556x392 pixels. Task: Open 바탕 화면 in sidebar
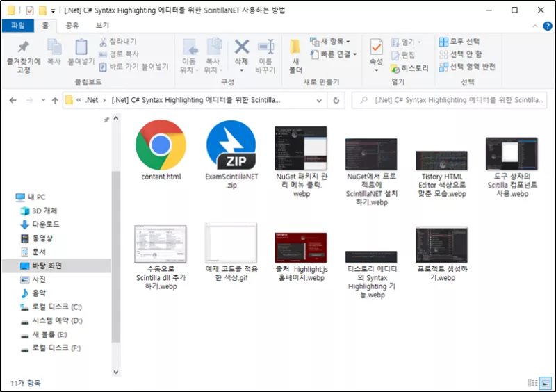point(57,266)
